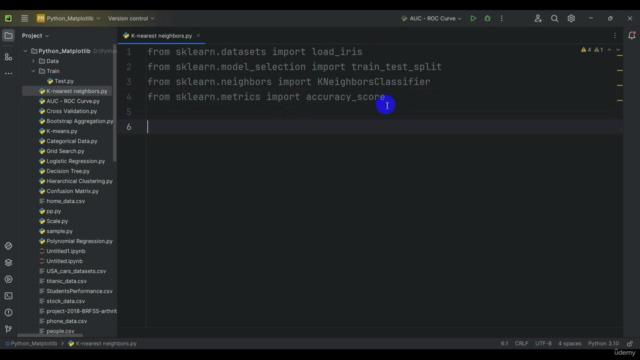Open Hierarchical Clustering.py file
The height and width of the screenshot is (360, 640).
(79, 181)
